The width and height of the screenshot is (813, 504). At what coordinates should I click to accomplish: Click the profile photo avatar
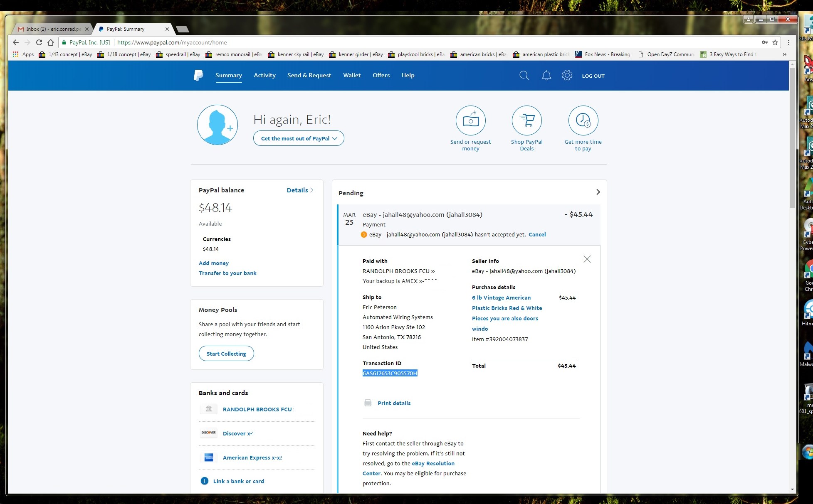(217, 125)
